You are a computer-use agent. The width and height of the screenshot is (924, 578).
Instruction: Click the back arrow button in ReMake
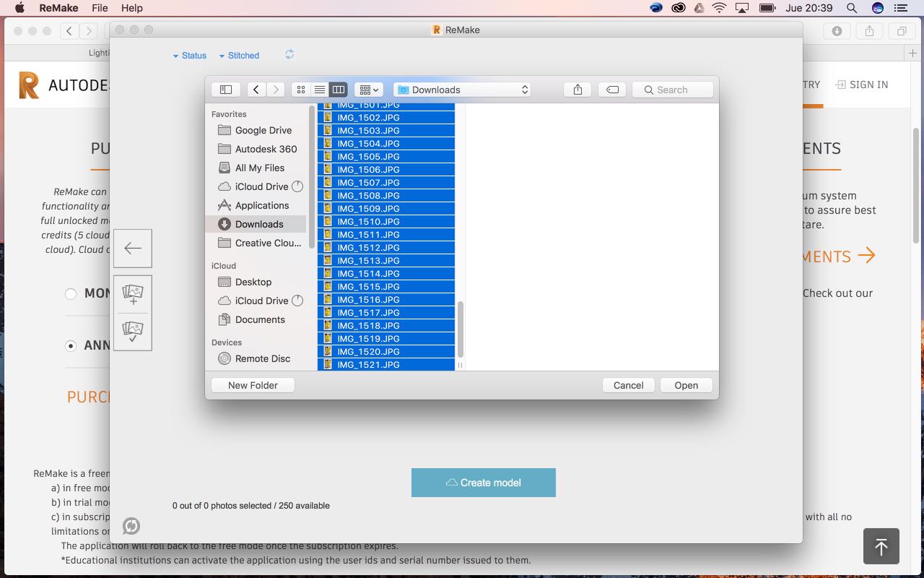pos(133,249)
